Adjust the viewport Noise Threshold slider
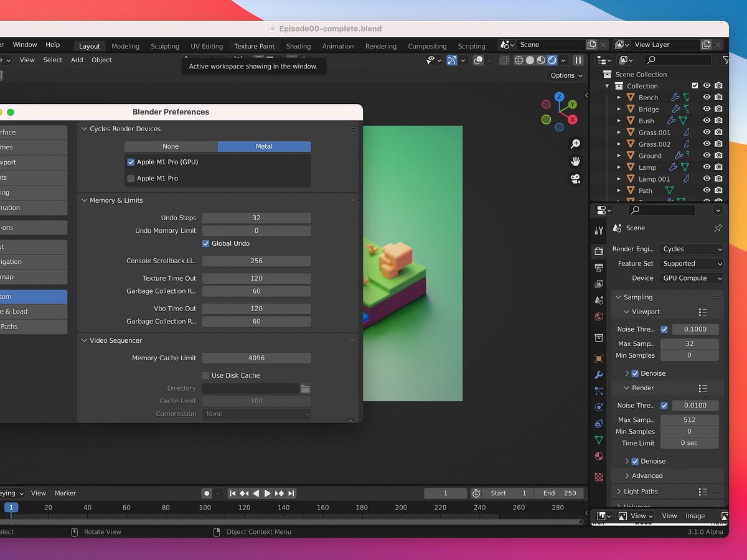The width and height of the screenshot is (747, 560). coord(695,329)
